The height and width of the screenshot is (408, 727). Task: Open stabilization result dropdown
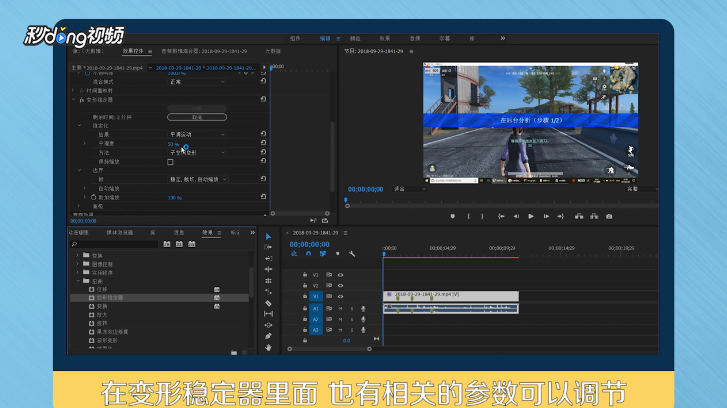pos(197,134)
